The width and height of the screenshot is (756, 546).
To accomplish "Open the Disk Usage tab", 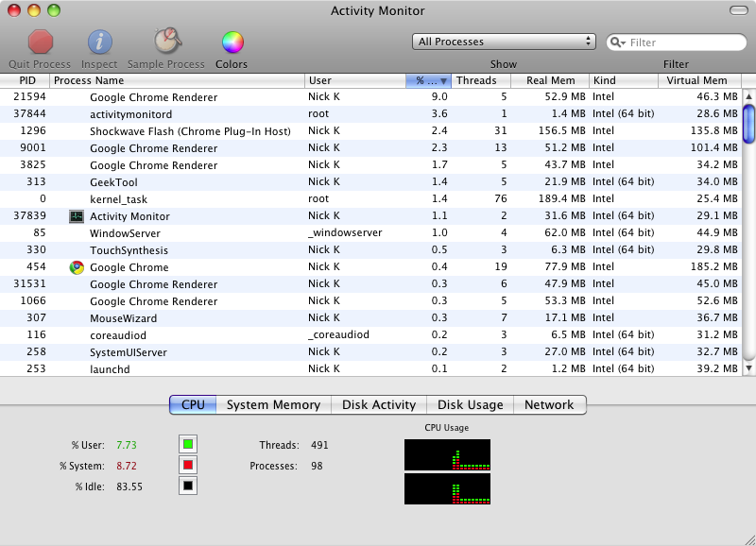I will point(470,405).
